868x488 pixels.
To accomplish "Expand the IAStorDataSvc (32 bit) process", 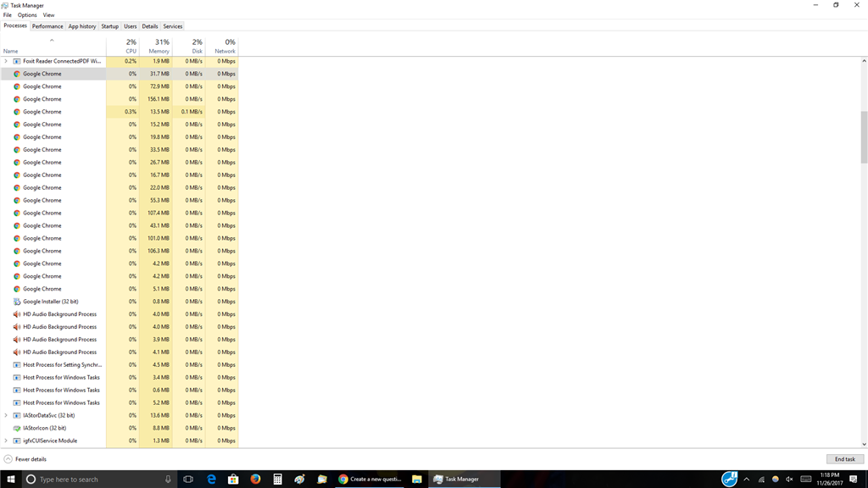I will [6, 415].
